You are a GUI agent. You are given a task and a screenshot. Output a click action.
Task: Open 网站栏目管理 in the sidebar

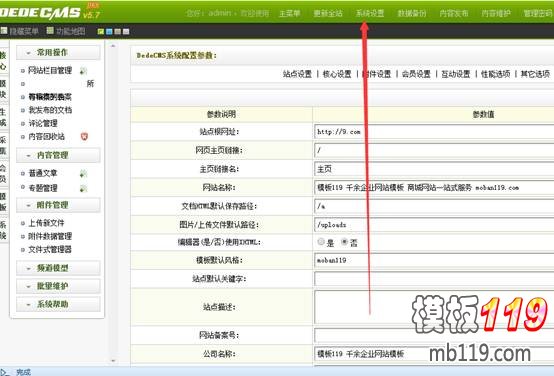(x=50, y=70)
